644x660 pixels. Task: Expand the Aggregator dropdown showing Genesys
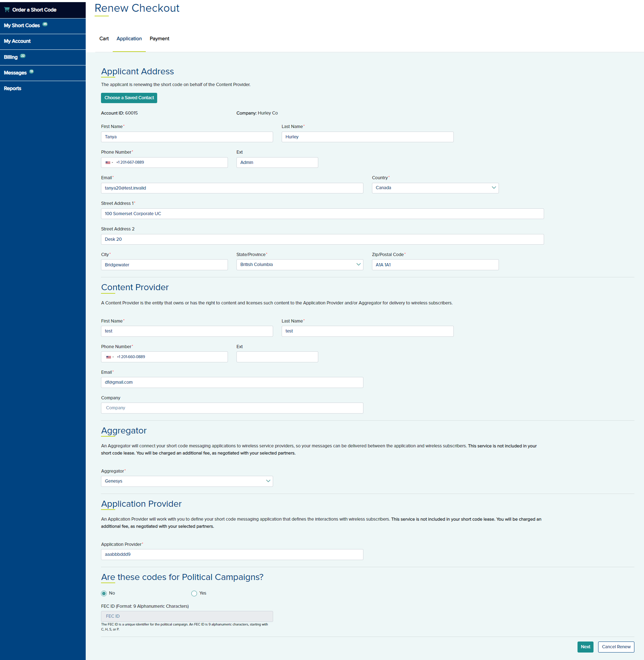coord(187,481)
